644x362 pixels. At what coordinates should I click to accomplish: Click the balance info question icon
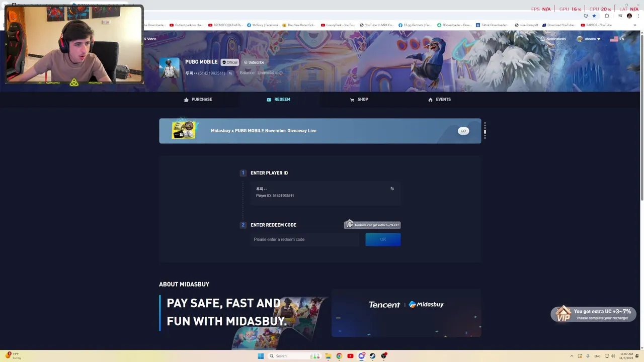(281, 73)
